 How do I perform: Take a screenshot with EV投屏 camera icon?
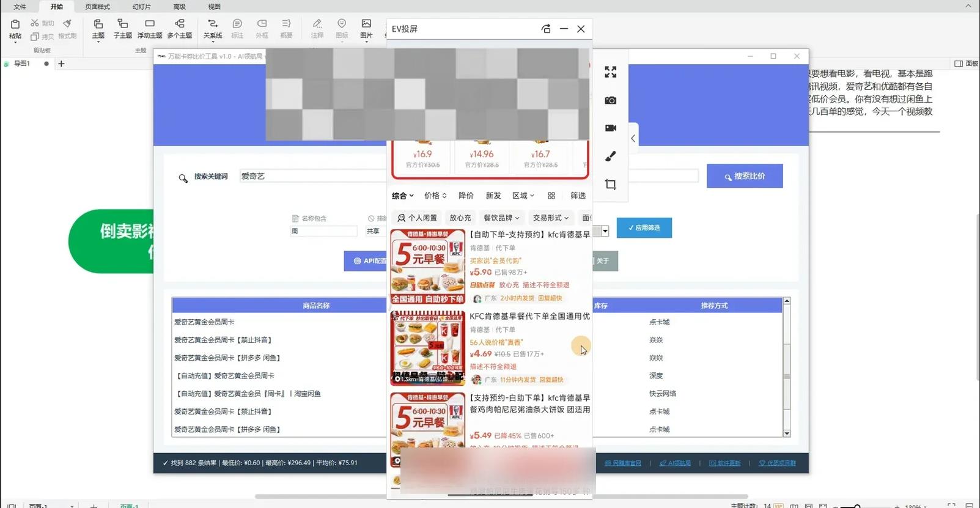point(610,100)
